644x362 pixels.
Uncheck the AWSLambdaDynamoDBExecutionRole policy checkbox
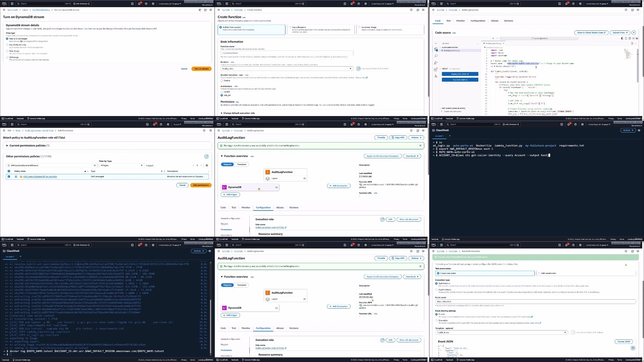[x=9, y=177]
